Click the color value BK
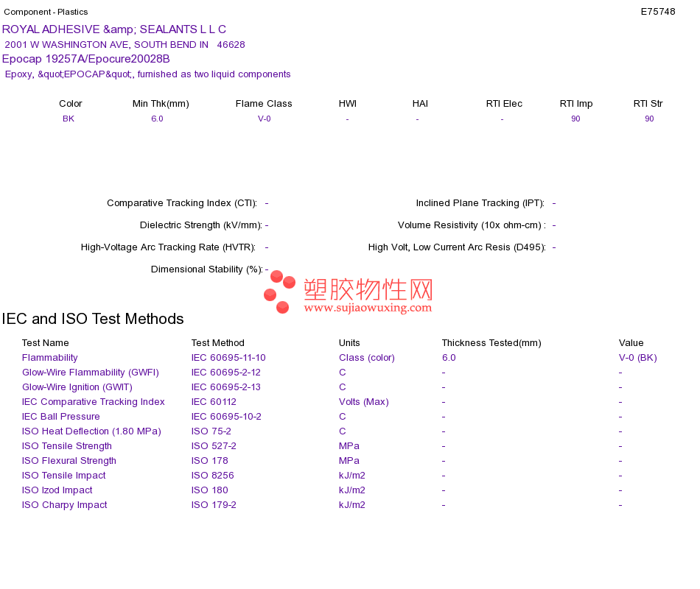Viewport: 700px width, 589px height. click(69, 119)
